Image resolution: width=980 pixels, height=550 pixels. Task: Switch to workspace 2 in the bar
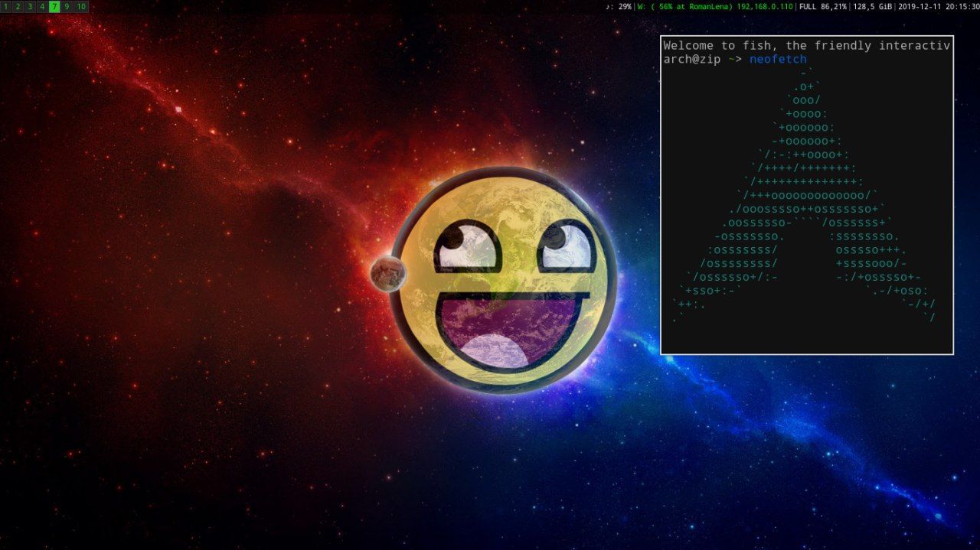[18, 6]
